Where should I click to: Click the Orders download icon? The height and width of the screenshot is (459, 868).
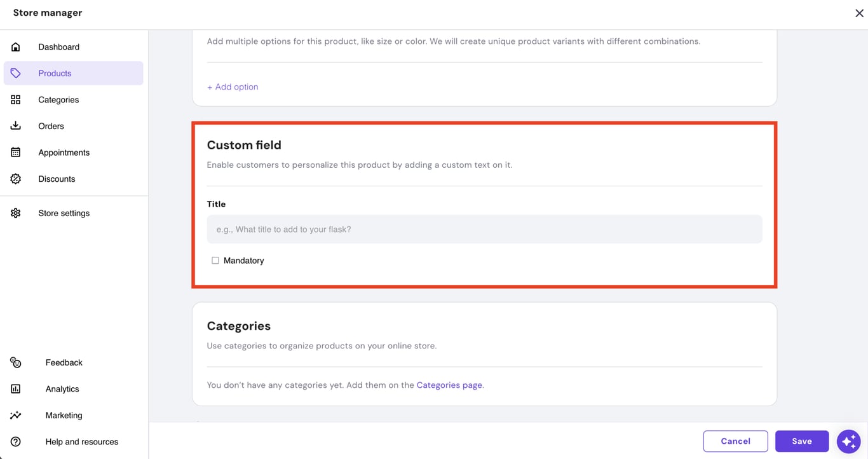pos(15,125)
